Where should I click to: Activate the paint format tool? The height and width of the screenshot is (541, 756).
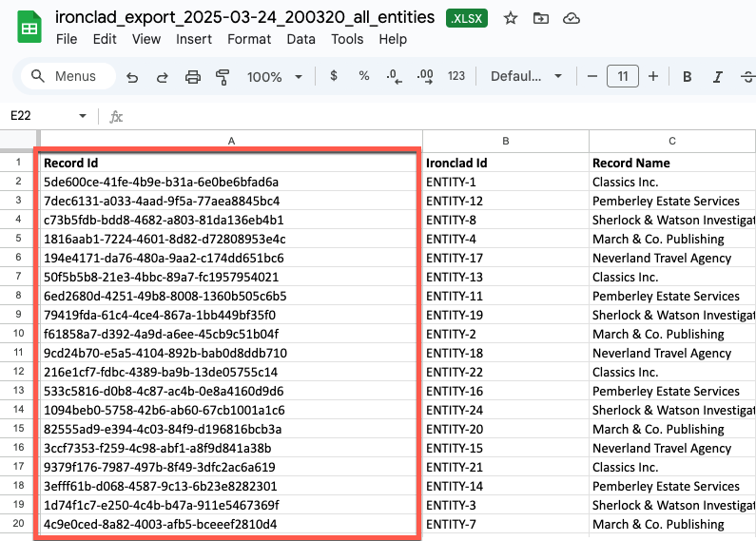pos(223,77)
